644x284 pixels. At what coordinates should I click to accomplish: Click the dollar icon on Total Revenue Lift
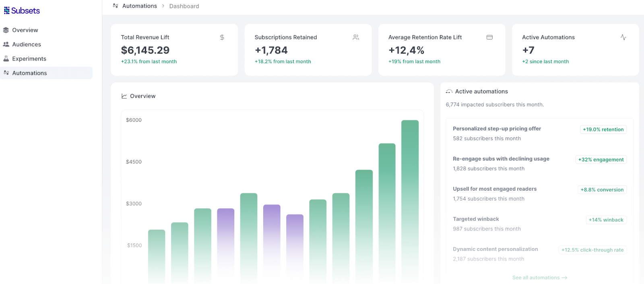tap(222, 37)
